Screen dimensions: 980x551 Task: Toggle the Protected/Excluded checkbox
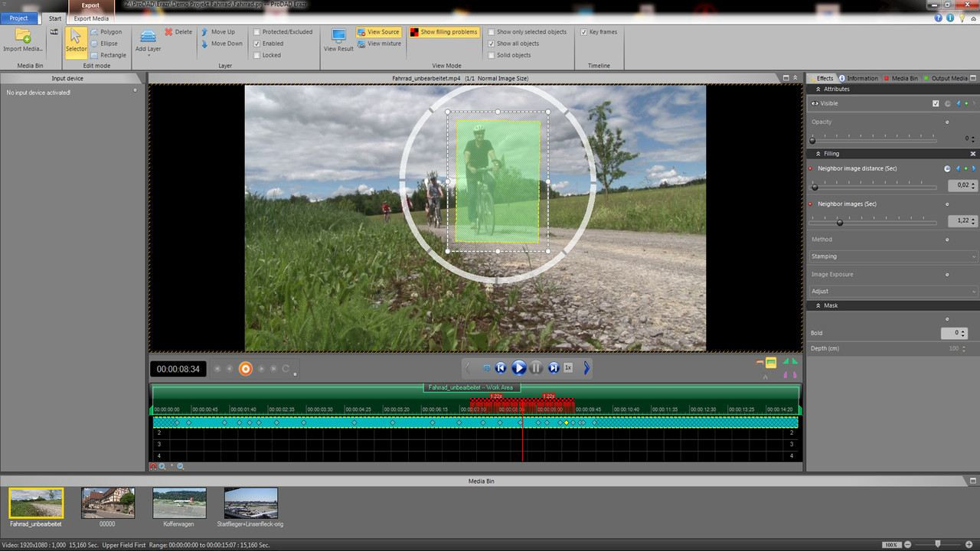pos(258,32)
